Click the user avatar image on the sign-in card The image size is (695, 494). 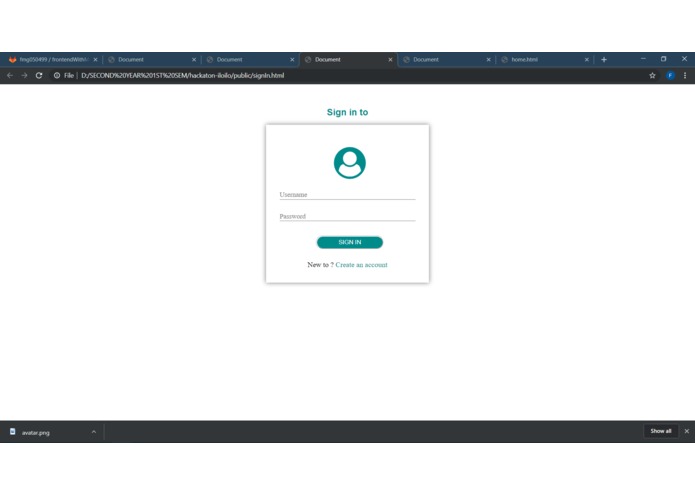(350, 163)
